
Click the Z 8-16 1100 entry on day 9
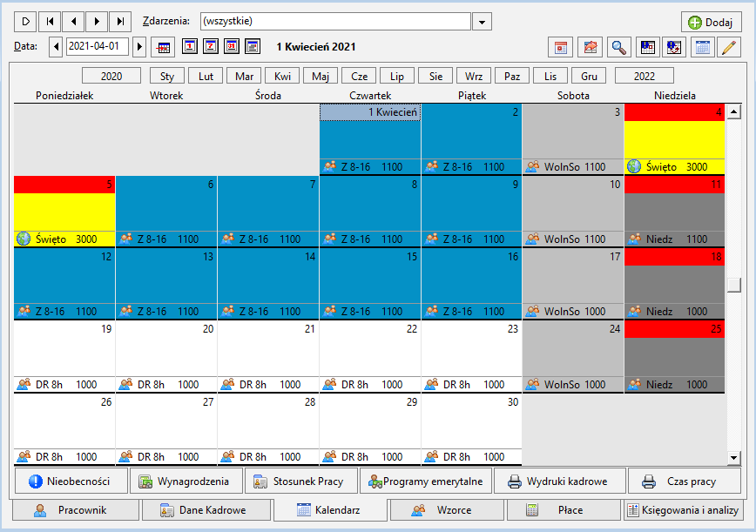pos(471,239)
